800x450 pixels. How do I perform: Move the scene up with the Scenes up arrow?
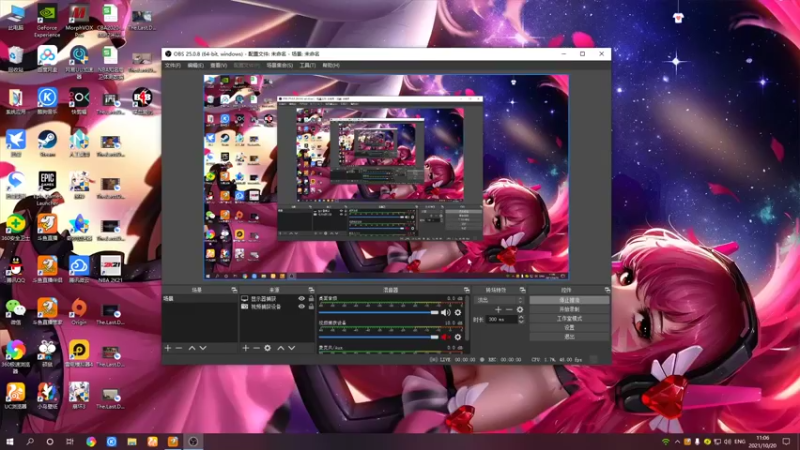(192, 348)
